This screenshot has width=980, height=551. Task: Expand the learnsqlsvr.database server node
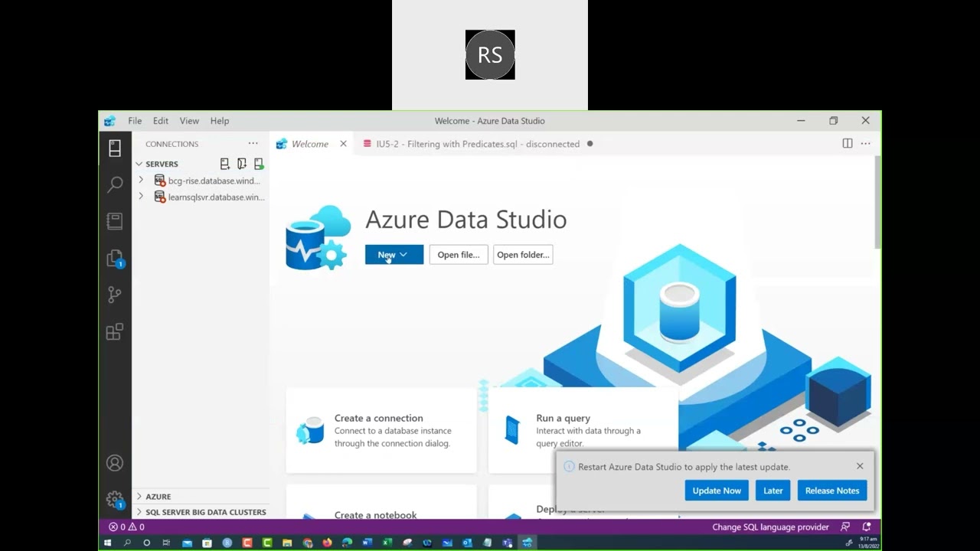(141, 197)
